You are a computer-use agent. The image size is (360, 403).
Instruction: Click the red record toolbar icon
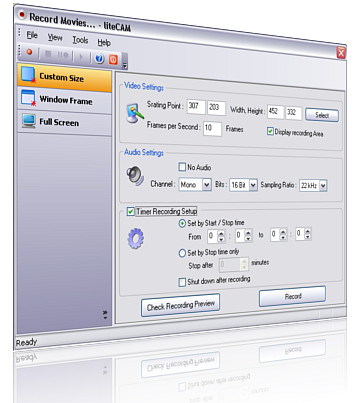click(30, 52)
